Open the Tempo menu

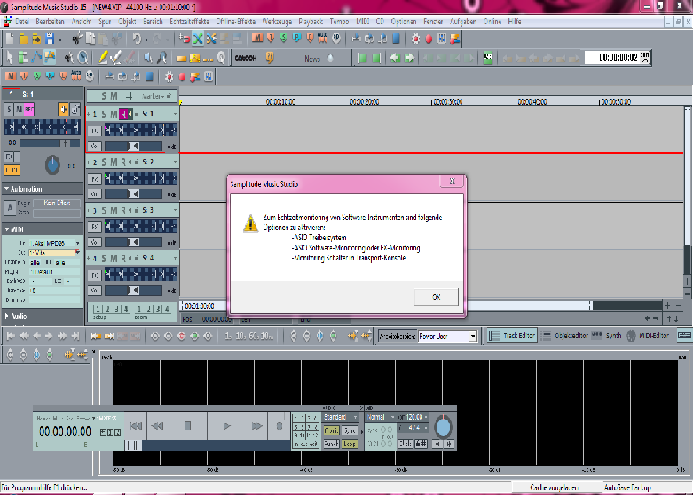(x=339, y=21)
